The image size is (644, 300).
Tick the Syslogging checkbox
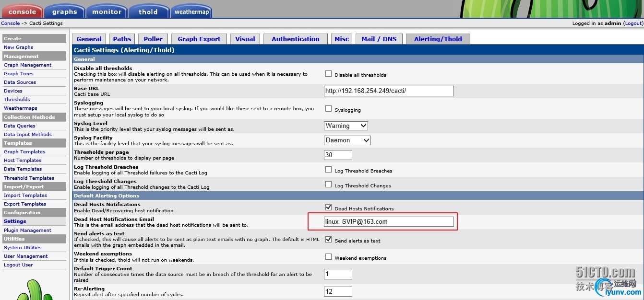click(x=329, y=109)
